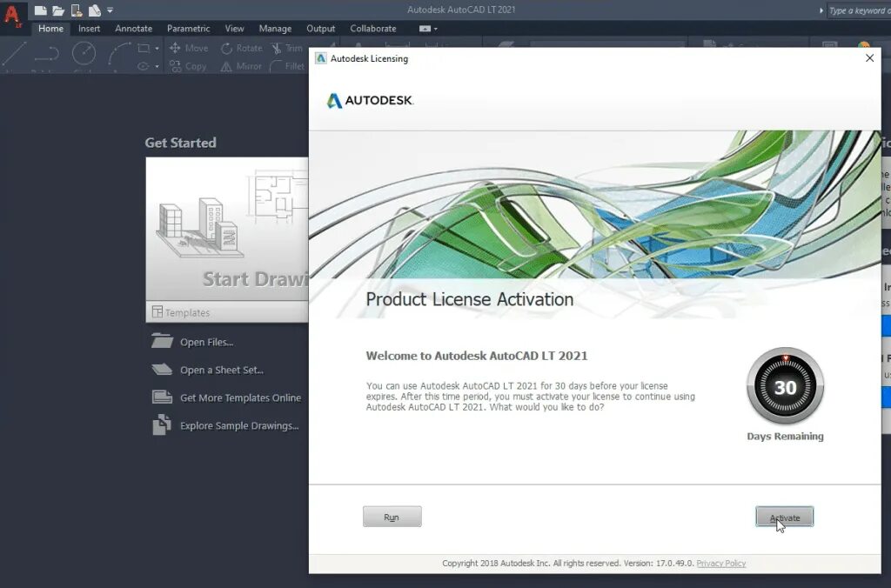Screen dimensions: 891x588
Task: Click the Autodesk logo in the dialog
Action: point(370,101)
